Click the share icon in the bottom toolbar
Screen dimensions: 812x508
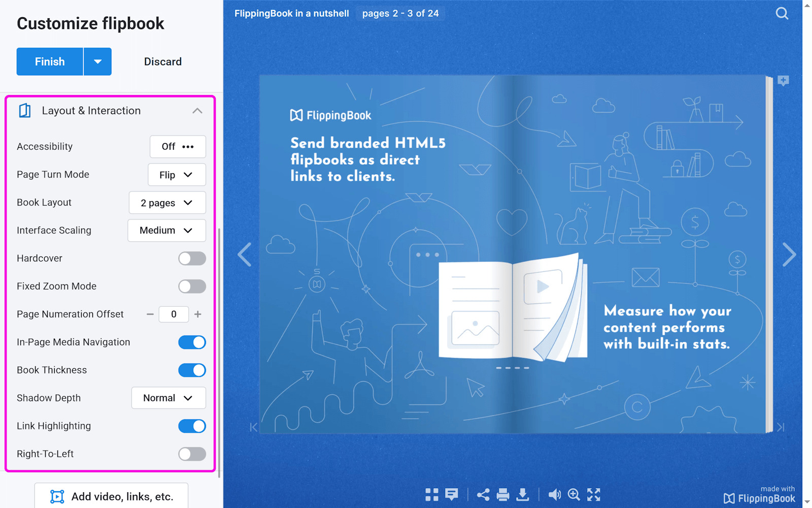[483, 494]
